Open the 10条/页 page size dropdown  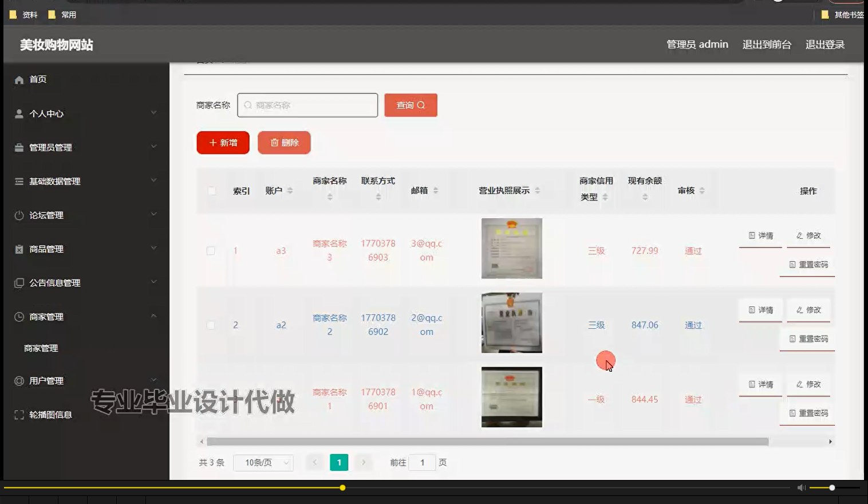(x=263, y=462)
